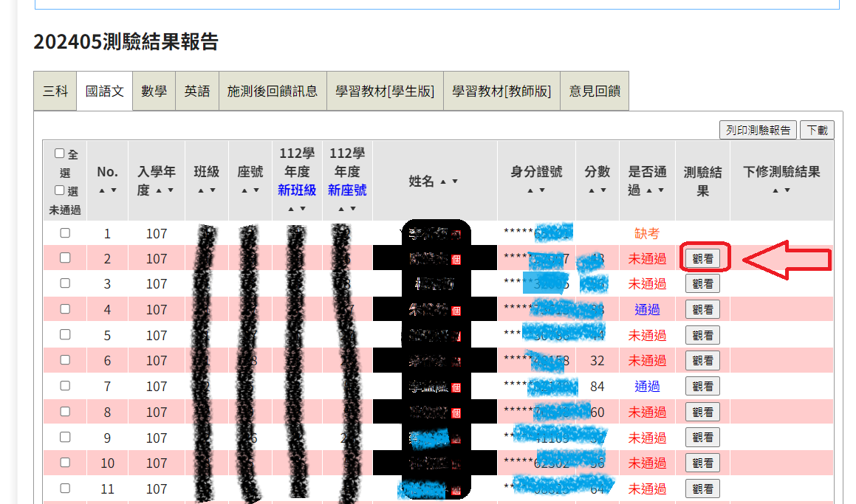Click ascending sort arrow under 分數 header
Screen dimensions: 856x504
(x=592, y=190)
